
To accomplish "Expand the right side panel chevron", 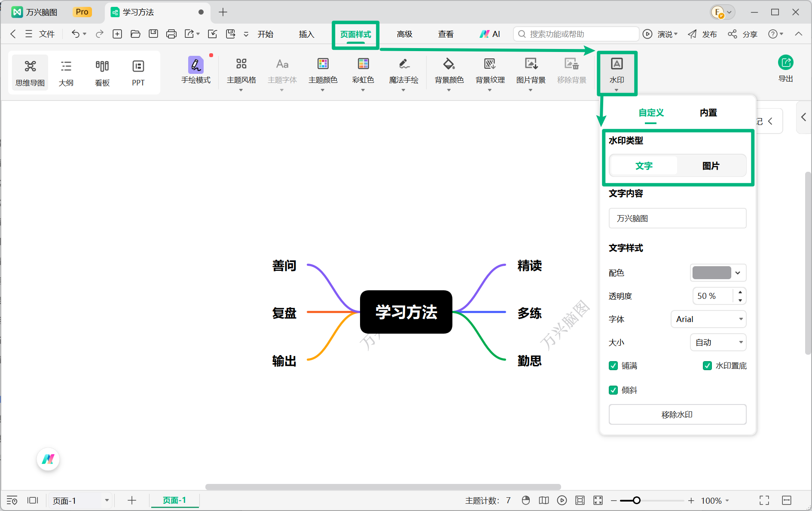I will [x=803, y=117].
